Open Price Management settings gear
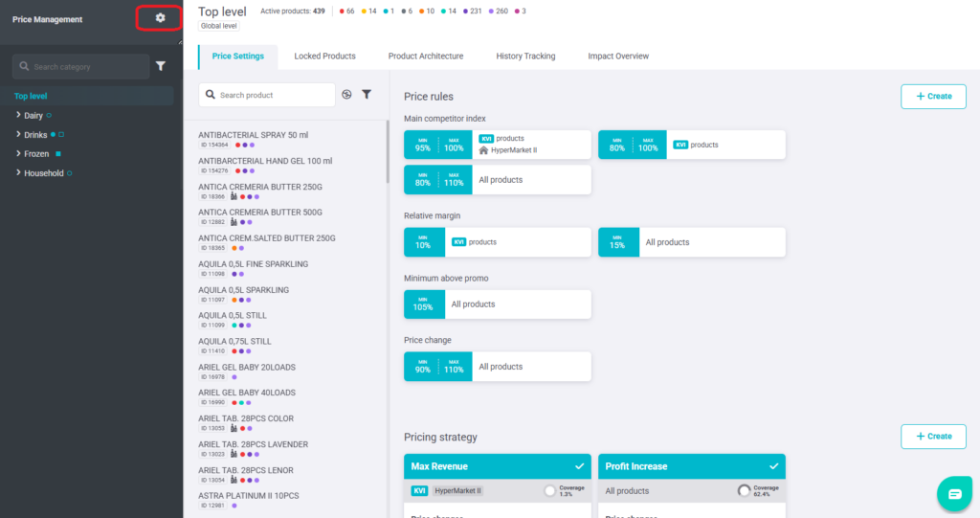 tap(160, 18)
